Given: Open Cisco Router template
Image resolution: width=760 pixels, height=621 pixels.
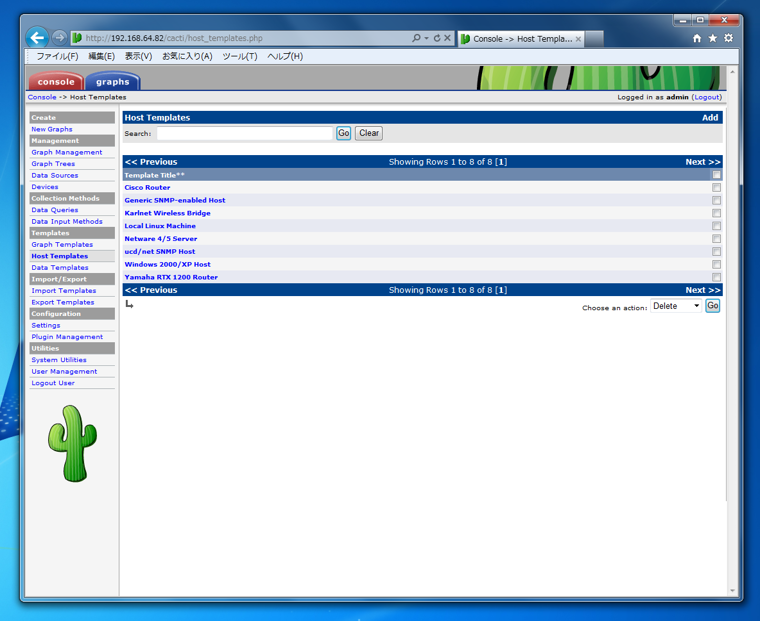Looking at the screenshot, I should coord(147,188).
